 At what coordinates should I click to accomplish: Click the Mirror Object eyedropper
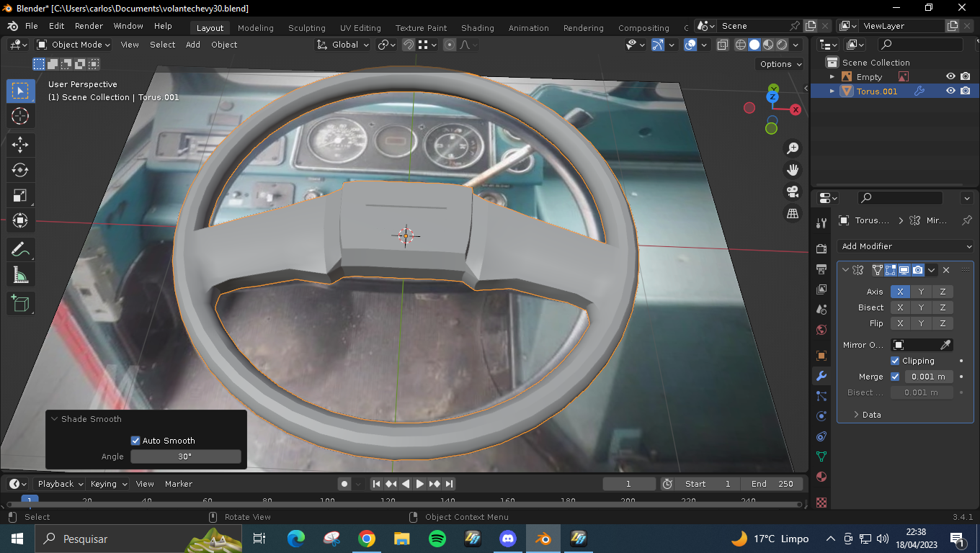pyautogui.click(x=946, y=345)
